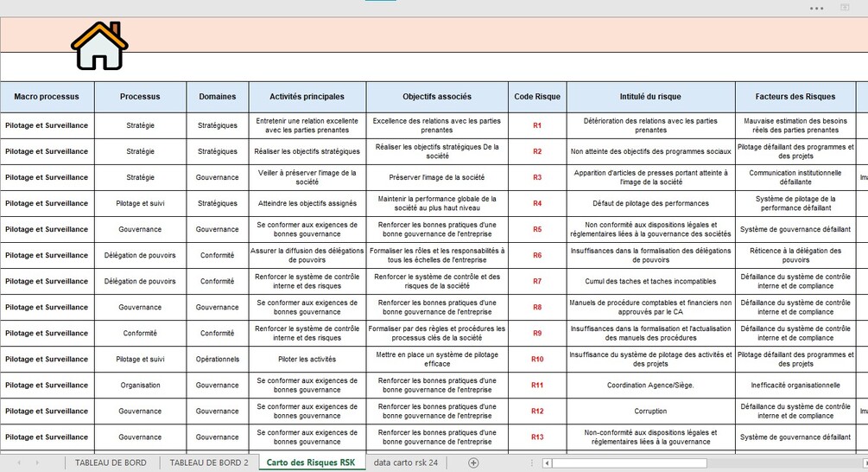Select Défaut de pilotage des performances cell
The image size is (868, 472).
point(651,203)
